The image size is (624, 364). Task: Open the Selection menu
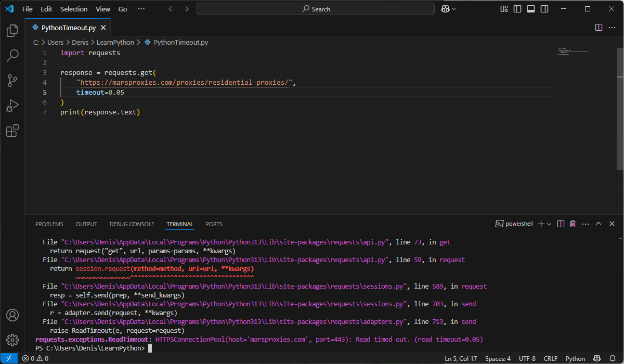74,9
